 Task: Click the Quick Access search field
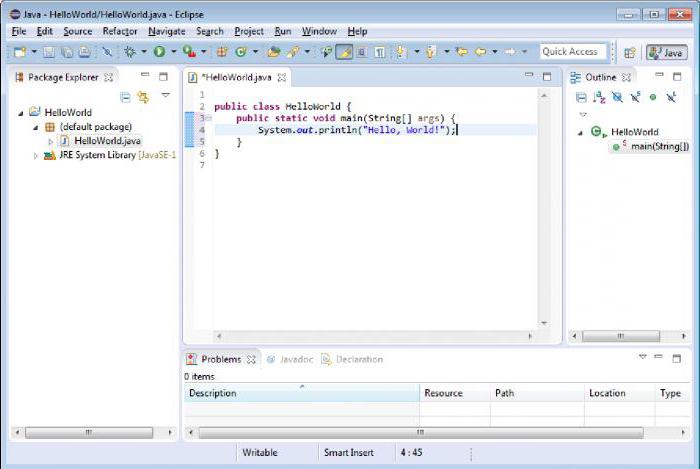pos(573,52)
